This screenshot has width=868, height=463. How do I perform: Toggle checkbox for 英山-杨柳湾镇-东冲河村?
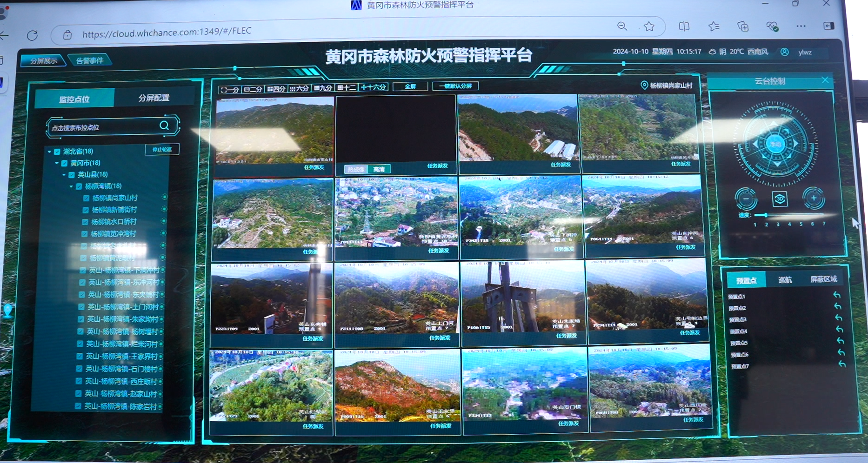pos(82,282)
